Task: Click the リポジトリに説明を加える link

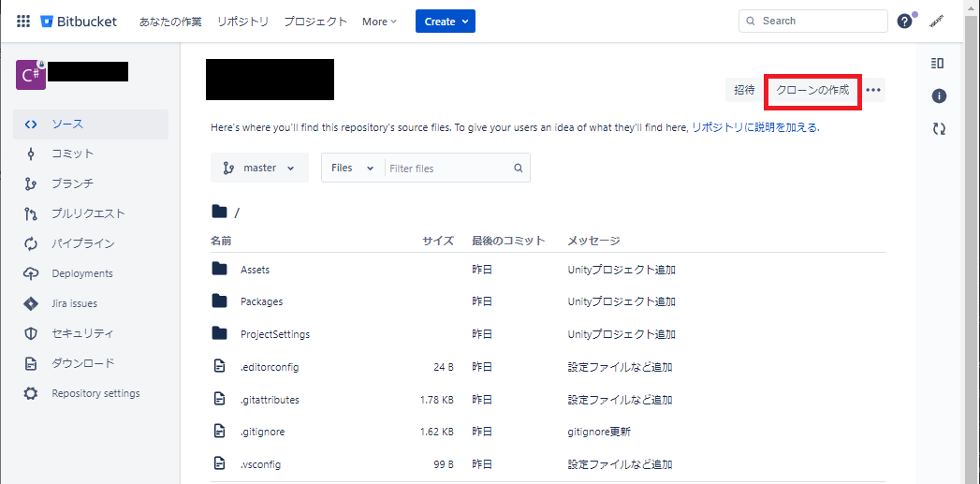Action: [754, 128]
